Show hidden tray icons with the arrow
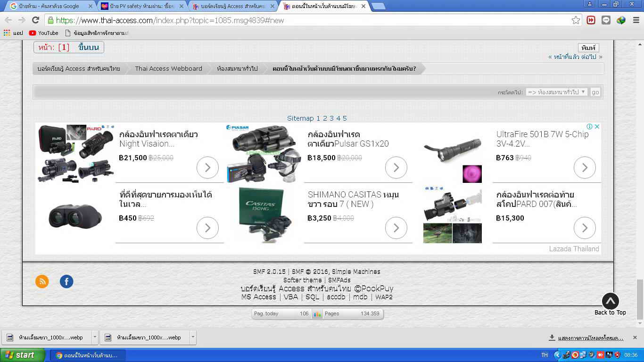644x362 pixels. point(557,355)
